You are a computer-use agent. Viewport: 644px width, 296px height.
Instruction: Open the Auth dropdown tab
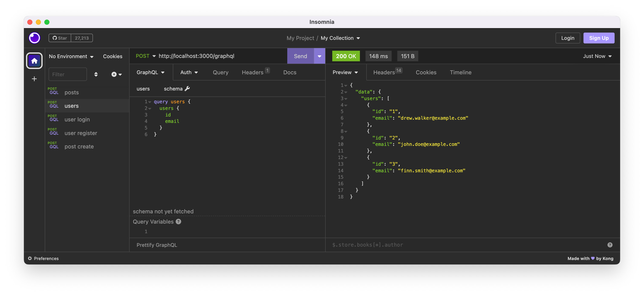(189, 72)
